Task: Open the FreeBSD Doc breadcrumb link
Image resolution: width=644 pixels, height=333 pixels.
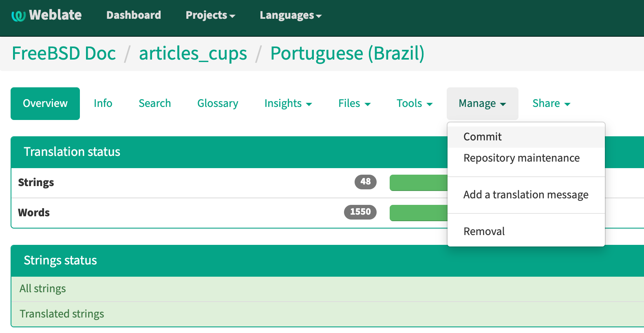Action: 64,53
